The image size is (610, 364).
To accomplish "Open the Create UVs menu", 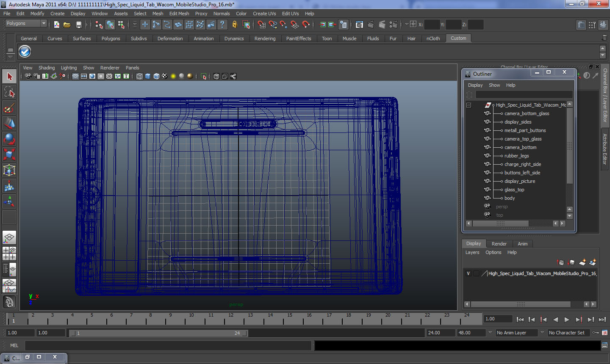I will (x=264, y=14).
